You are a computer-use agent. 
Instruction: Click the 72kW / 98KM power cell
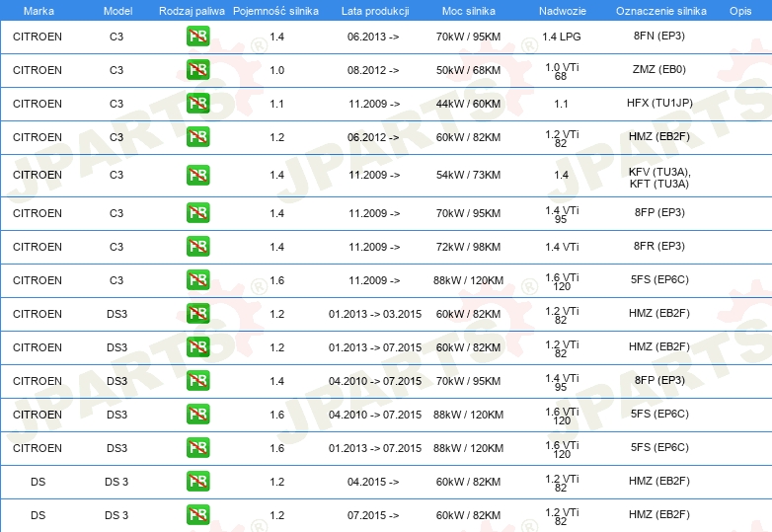point(468,247)
